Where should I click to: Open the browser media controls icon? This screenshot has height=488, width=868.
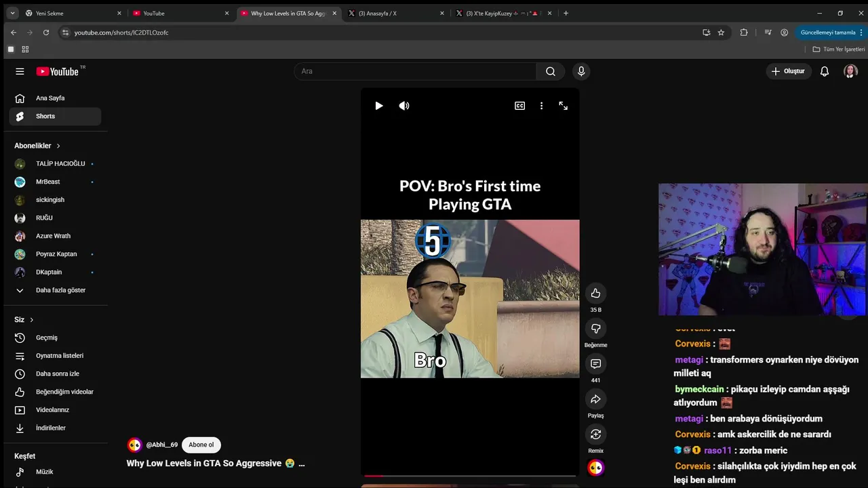768,33
